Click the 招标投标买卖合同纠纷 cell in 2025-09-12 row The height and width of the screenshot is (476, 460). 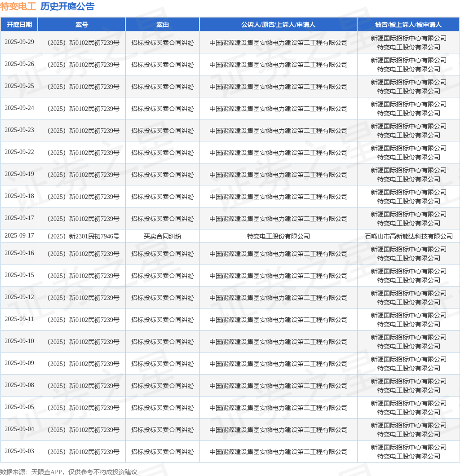tap(163, 298)
